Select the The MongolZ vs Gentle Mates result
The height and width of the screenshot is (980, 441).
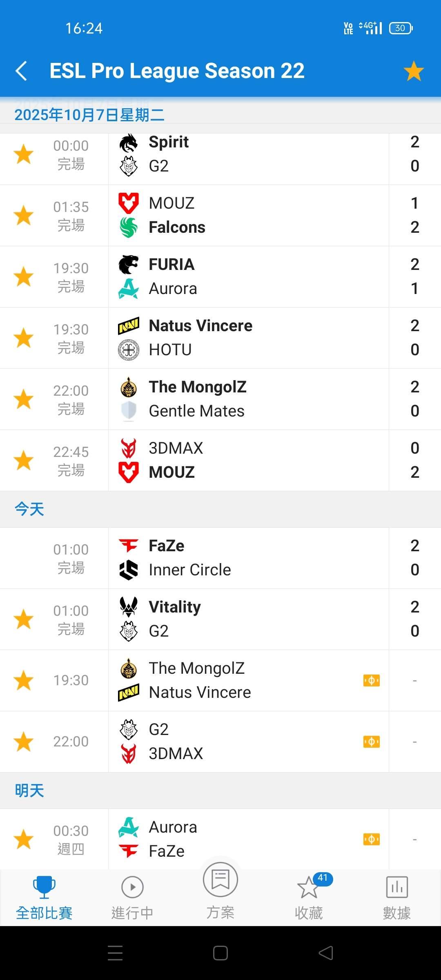click(245, 399)
